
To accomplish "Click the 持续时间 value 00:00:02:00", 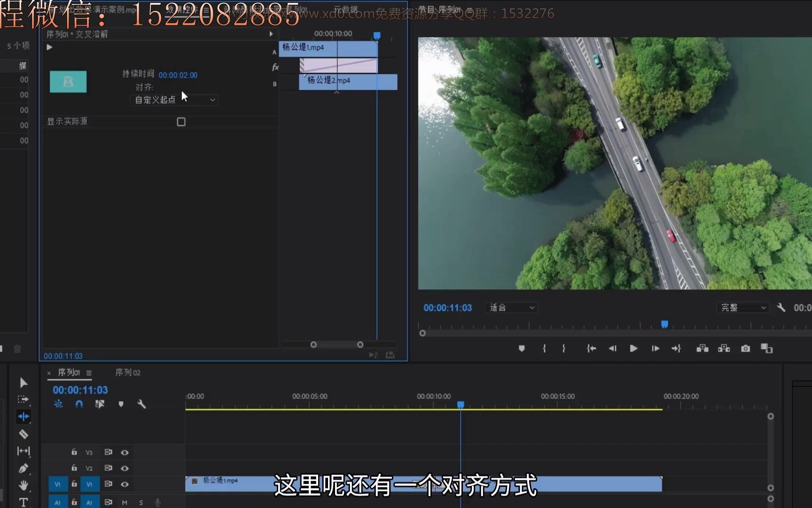I will pyautogui.click(x=178, y=75).
